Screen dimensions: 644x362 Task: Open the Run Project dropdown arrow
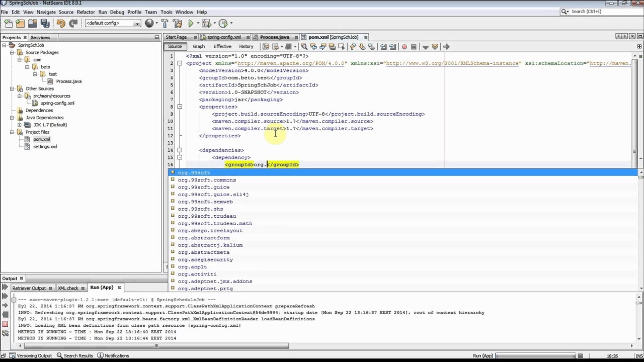point(198,23)
